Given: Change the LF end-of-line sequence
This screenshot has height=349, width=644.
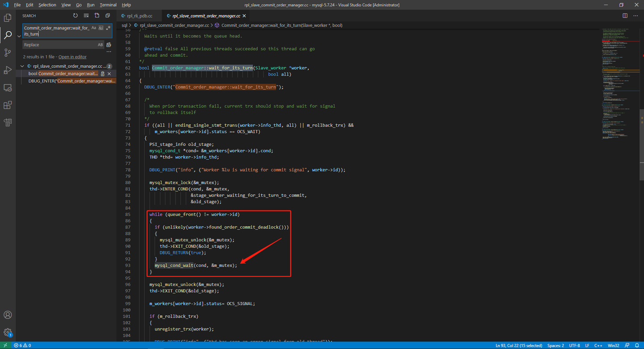Looking at the screenshot, I should [587, 345].
